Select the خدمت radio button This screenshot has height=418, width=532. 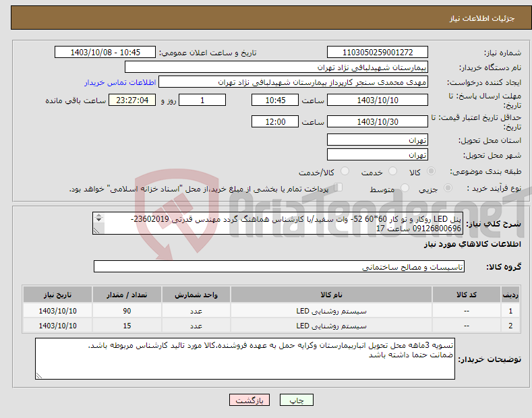[392, 171]
